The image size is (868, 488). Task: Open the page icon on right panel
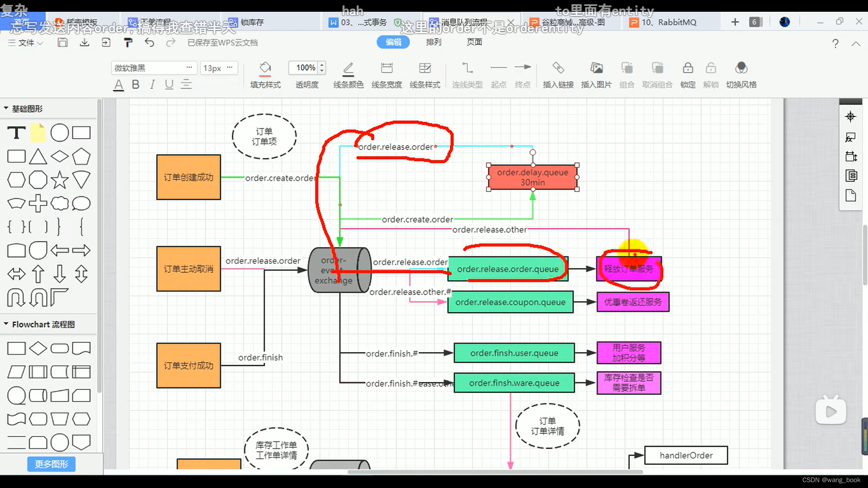tap(851, 196)
